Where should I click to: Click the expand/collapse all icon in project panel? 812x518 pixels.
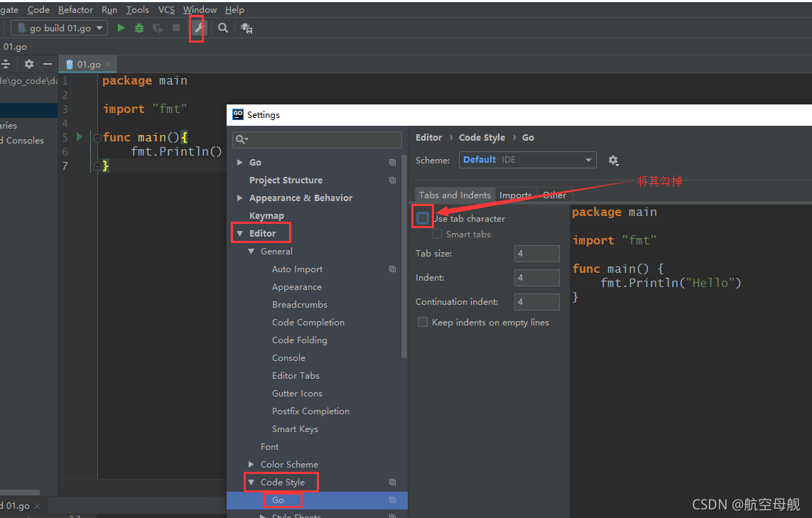click(5, 64)
